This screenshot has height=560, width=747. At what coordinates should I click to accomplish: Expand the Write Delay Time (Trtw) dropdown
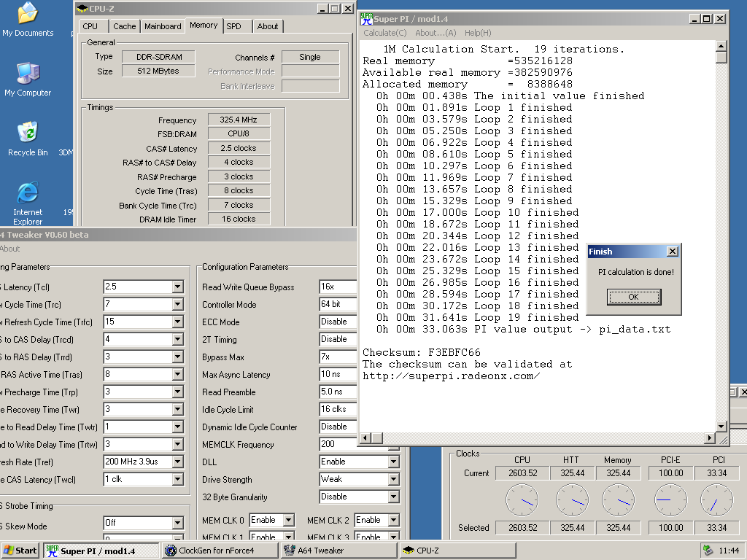tap(178, 445)
